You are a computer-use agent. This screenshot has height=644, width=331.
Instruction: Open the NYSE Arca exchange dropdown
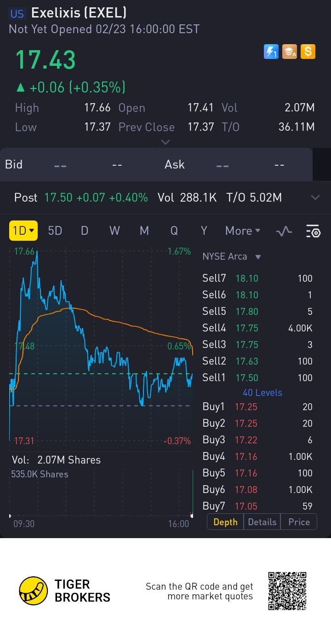coord(232,256)
